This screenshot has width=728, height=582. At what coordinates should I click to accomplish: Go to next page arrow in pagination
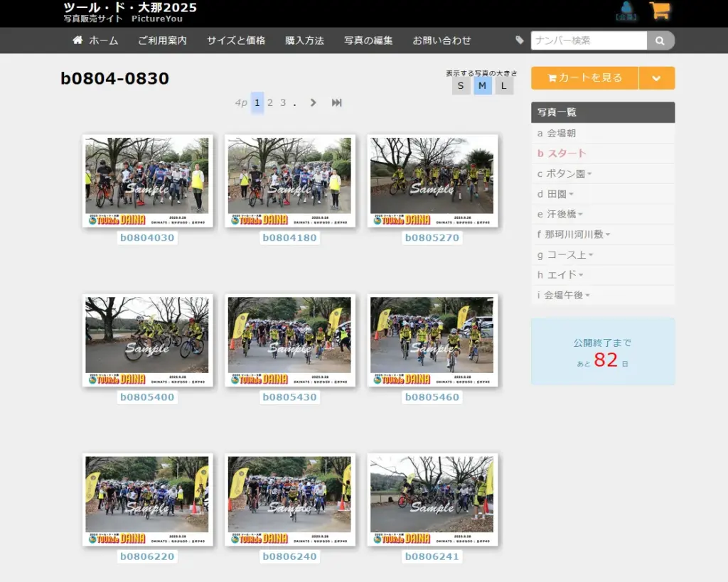pos(313,103)
